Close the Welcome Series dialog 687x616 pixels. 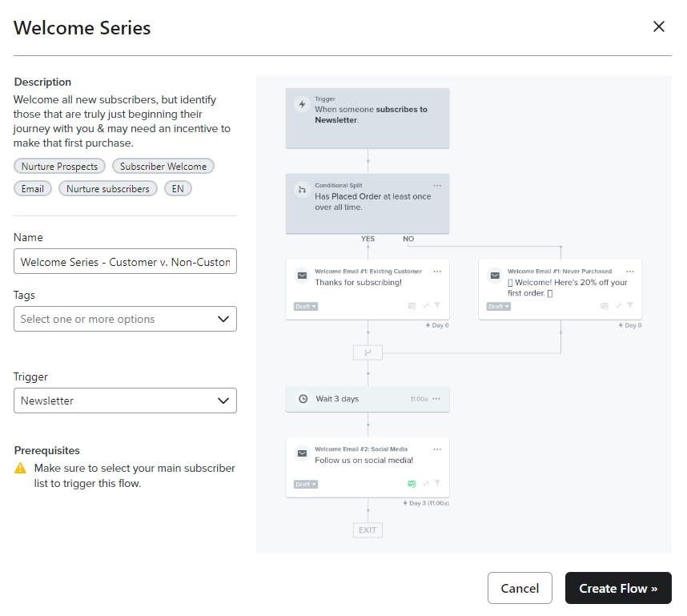point(658,27)
